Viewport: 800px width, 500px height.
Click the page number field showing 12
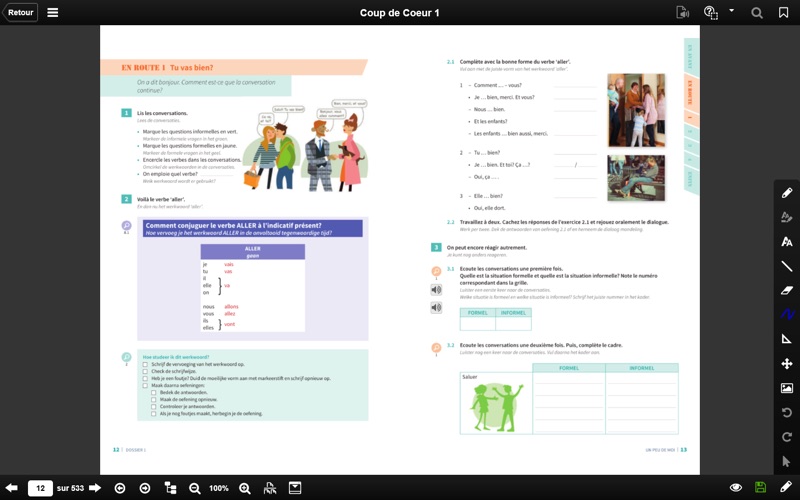(40, 488)
